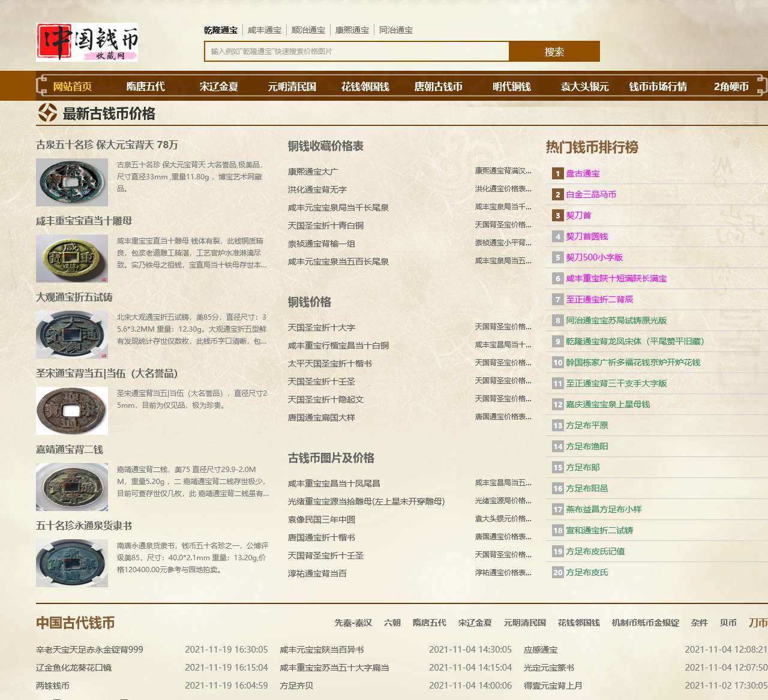Choose the 咸丰通宝 quick search keyword
Screen dimensions: 768x700
pyautogui.click(x=265, y=30)
